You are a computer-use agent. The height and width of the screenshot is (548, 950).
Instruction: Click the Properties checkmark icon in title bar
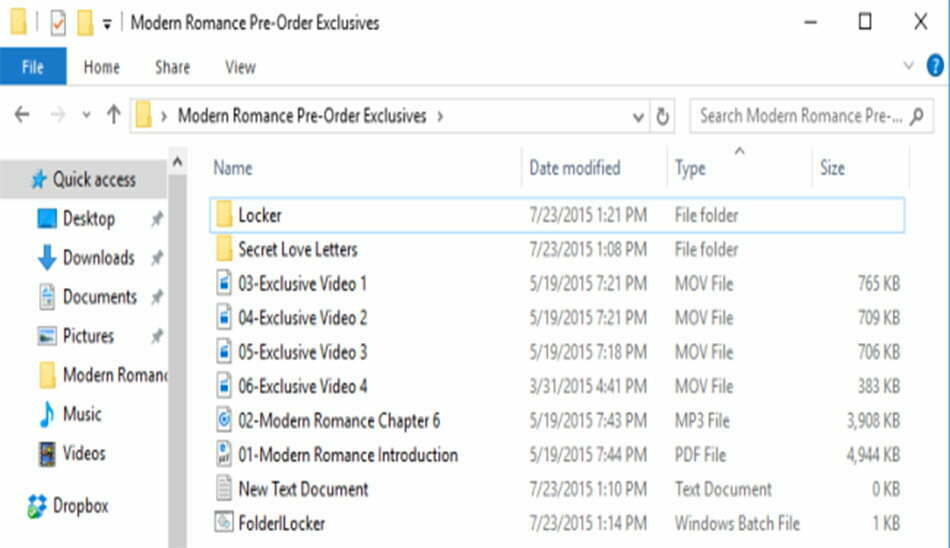pos(58,23)
